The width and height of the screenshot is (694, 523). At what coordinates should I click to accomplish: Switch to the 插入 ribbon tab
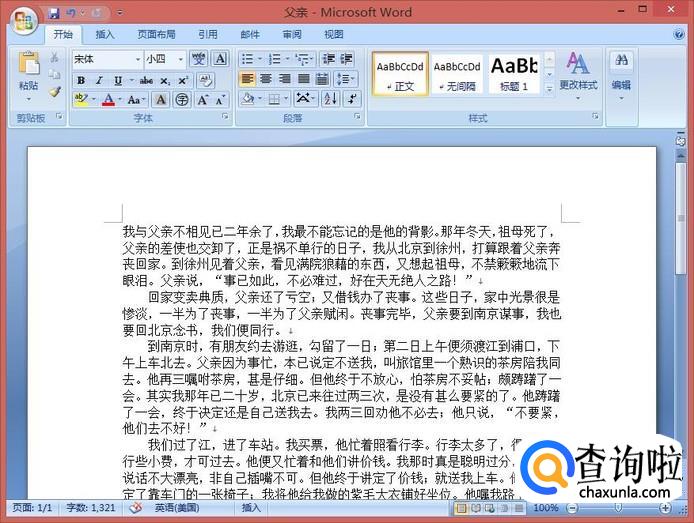coord(105,34)
